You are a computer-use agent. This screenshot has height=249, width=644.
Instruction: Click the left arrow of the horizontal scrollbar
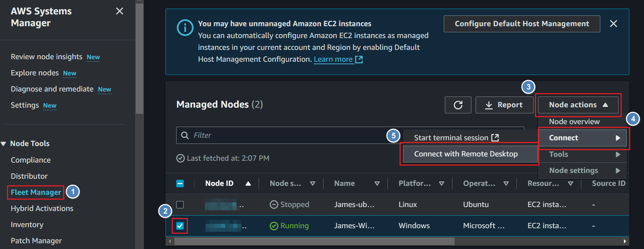click(x=170, y=241)
